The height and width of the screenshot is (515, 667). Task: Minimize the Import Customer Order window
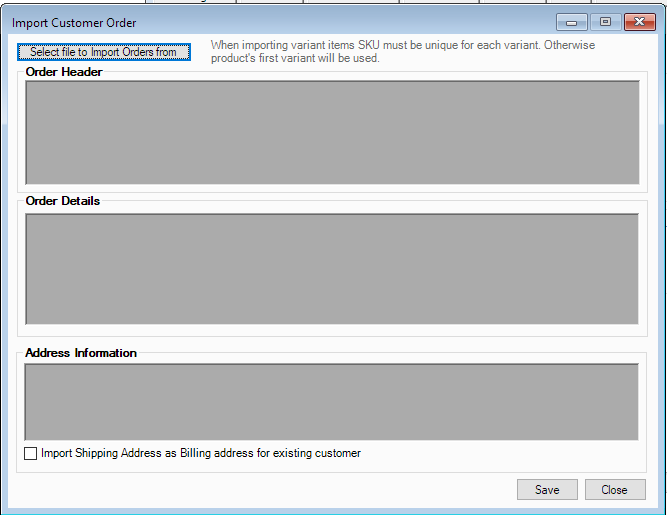(x=571, y=22)
